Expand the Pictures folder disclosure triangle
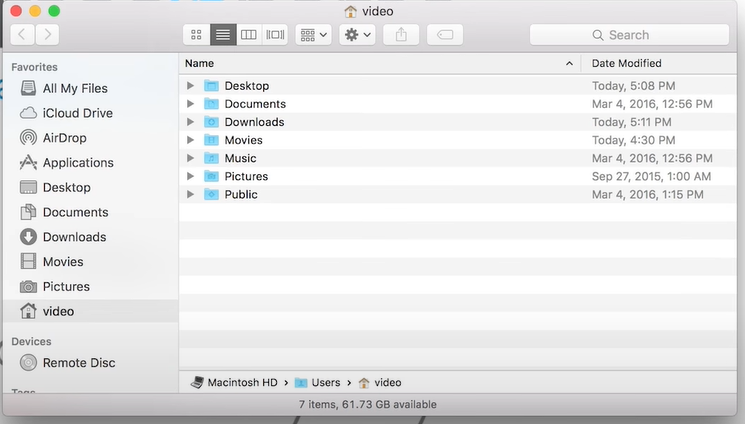The width and height of the screenshot is (745, 424). click(190, 176)
